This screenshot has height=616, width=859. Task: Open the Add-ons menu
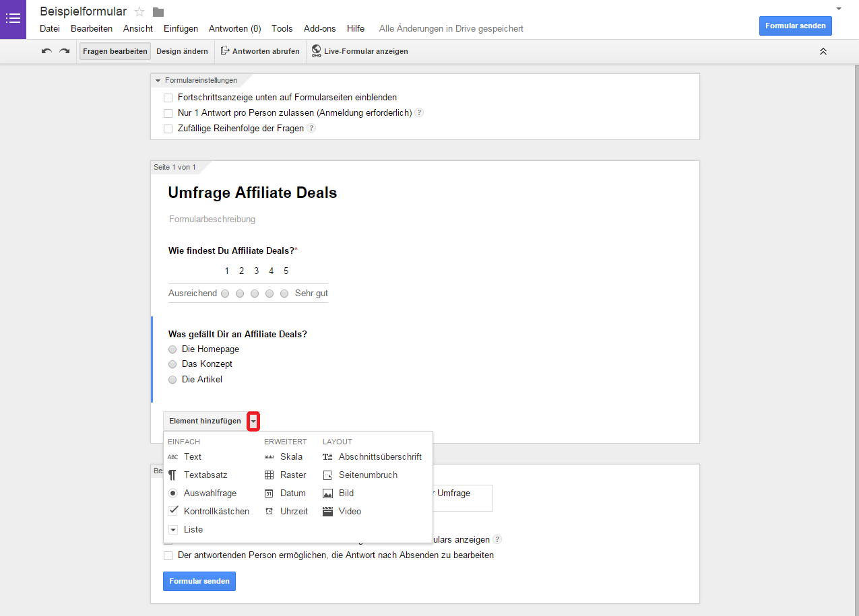click(x=319, y=28)
